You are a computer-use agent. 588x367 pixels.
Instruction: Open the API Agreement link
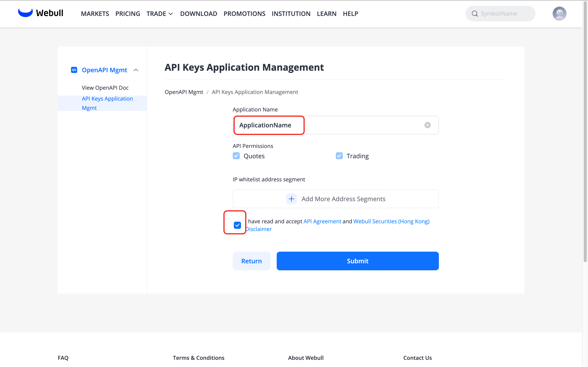[x=322, y=221]
